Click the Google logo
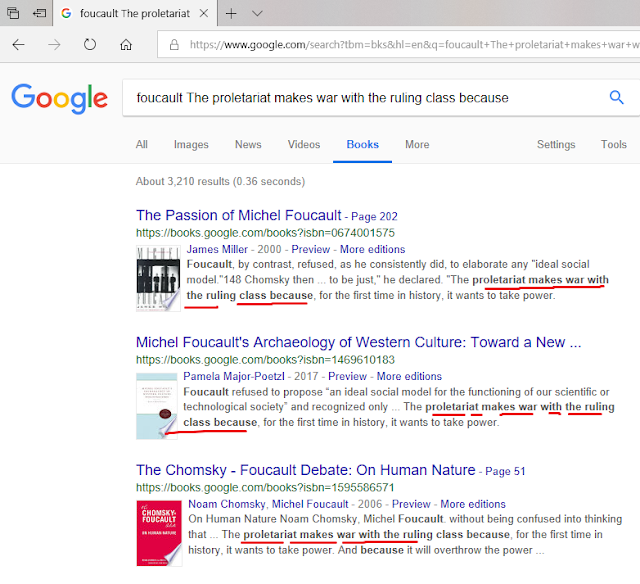 pos(60,98)
